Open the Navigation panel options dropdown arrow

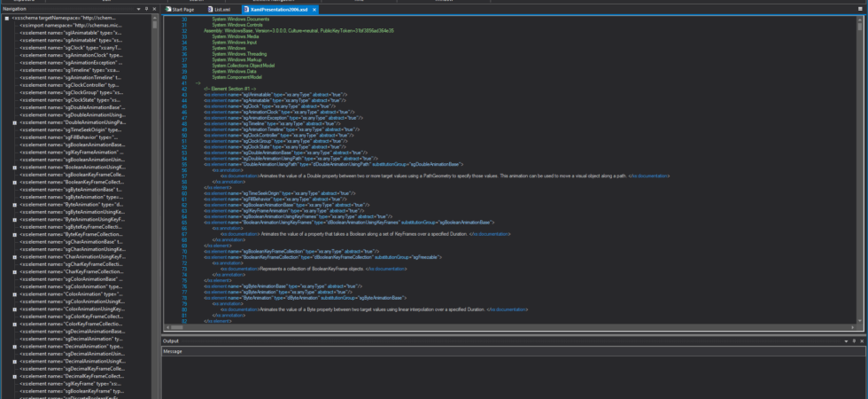coord(138,10)
